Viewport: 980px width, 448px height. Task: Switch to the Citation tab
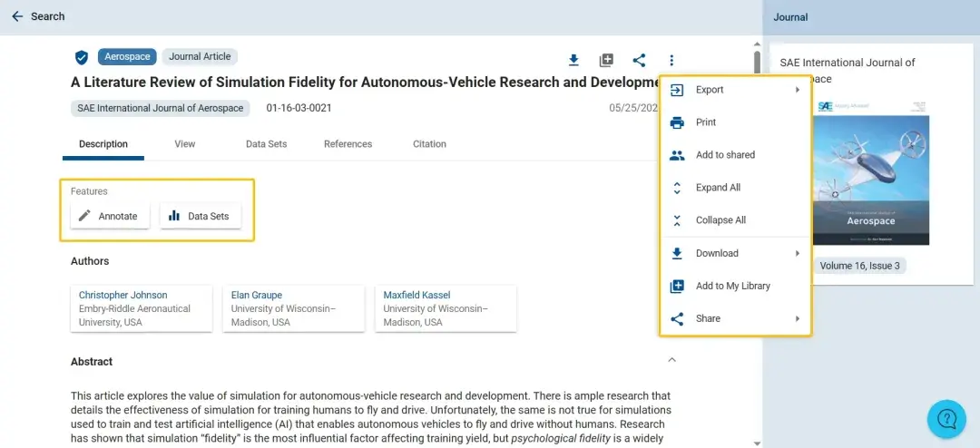pyautogui.click(x=429, y=144)
